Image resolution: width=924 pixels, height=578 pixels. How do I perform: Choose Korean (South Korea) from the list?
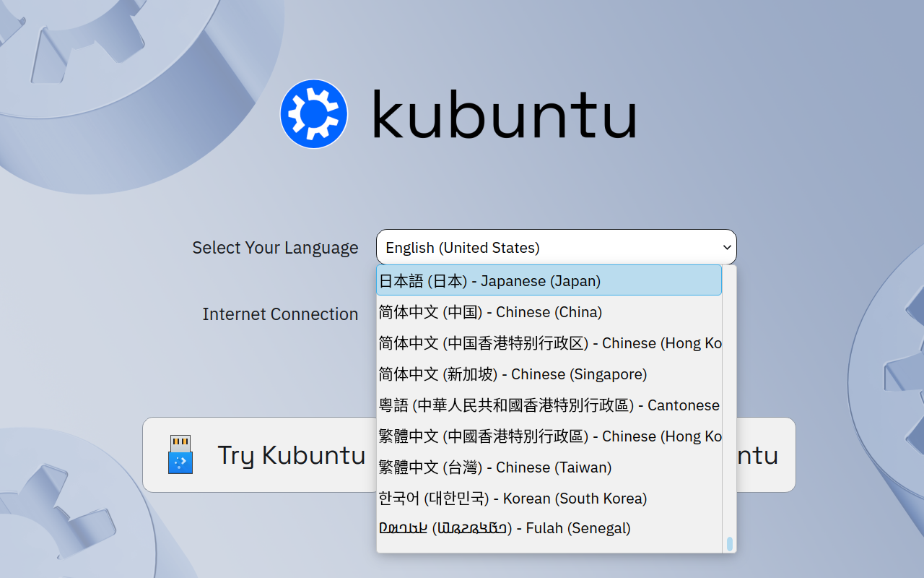tap(549, 499)
